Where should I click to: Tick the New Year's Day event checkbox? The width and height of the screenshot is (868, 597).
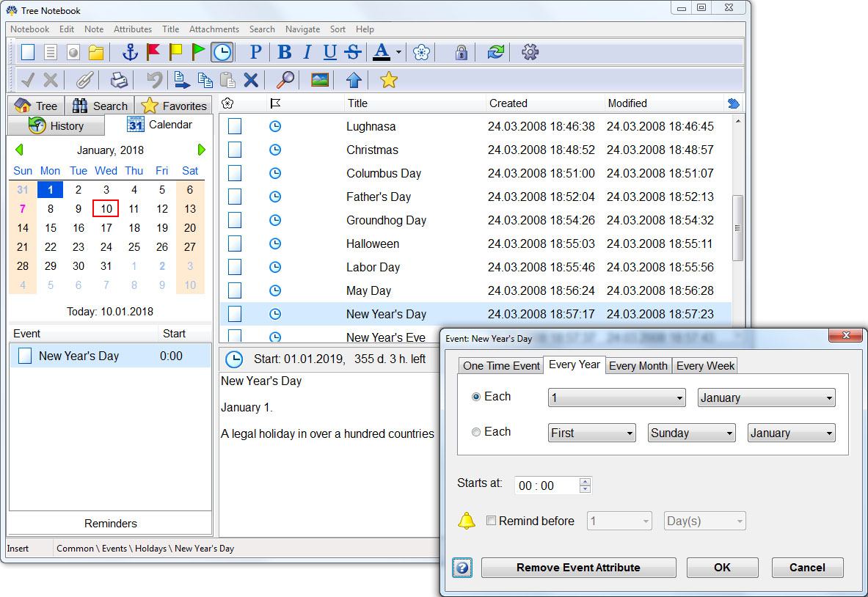coord(25,356)
